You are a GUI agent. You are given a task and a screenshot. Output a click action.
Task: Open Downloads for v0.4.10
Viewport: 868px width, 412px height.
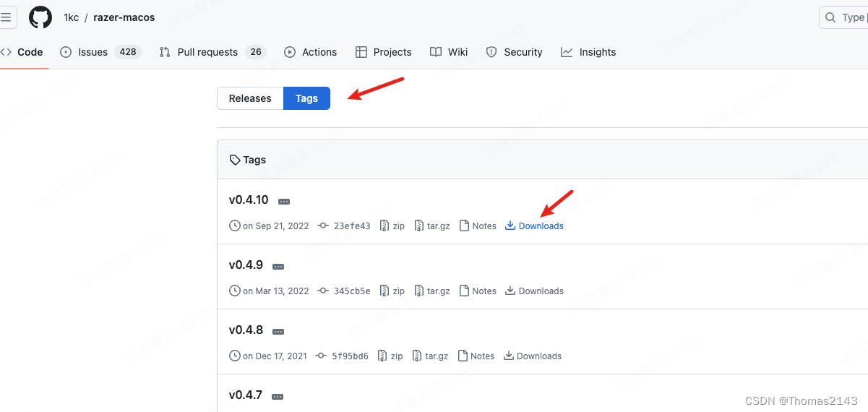point(535,226)
